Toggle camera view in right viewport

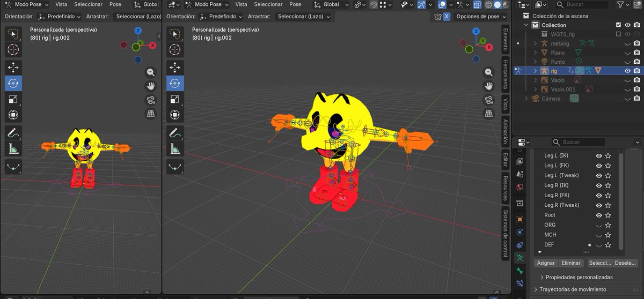coord(488,100)
